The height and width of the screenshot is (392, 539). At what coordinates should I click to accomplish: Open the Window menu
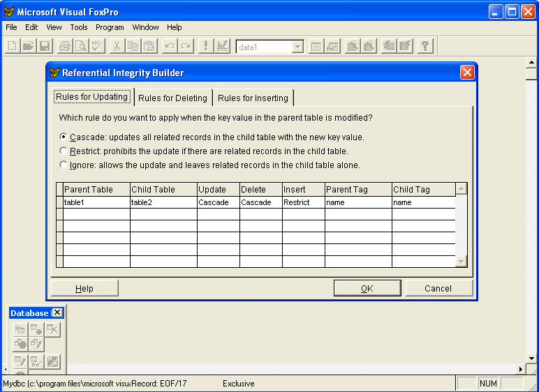pos(145,27)
